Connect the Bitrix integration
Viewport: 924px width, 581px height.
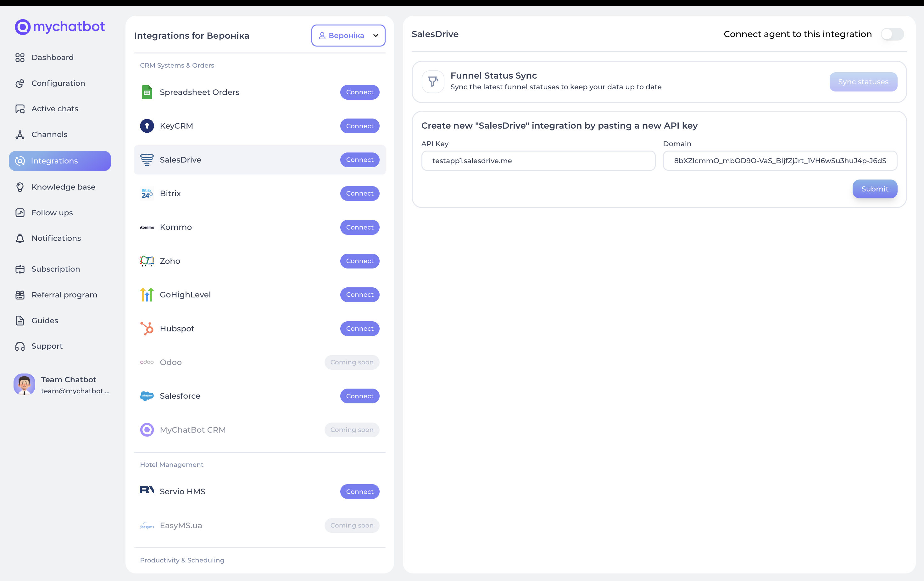(x=359, y=193)
